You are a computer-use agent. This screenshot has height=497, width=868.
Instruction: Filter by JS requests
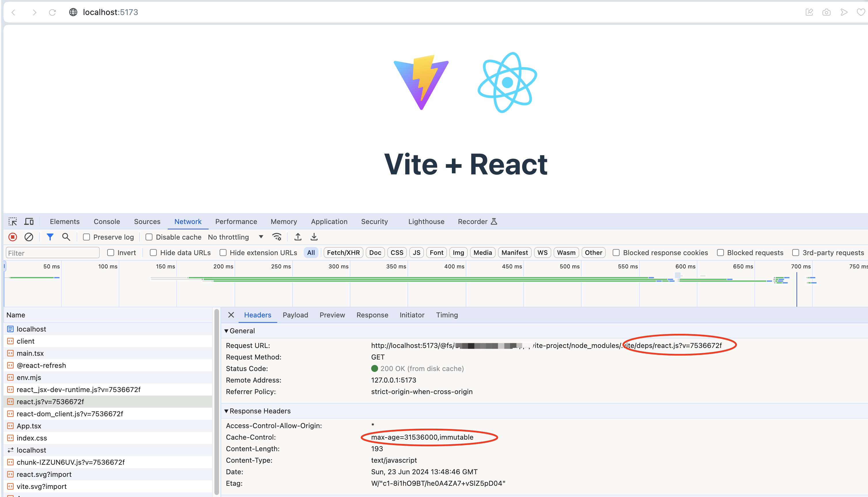pos(416,253)
